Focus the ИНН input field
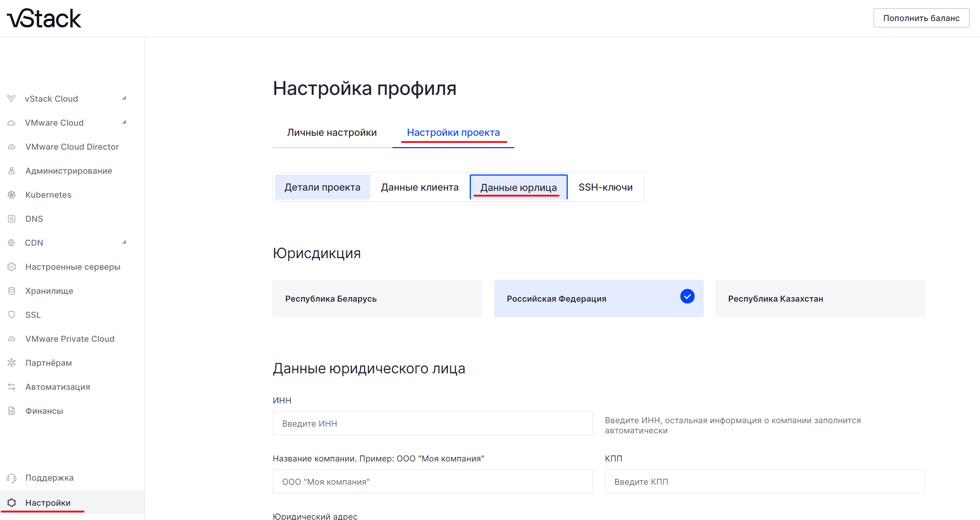Viewport: 980px width, 520px height. click(433, 423)
